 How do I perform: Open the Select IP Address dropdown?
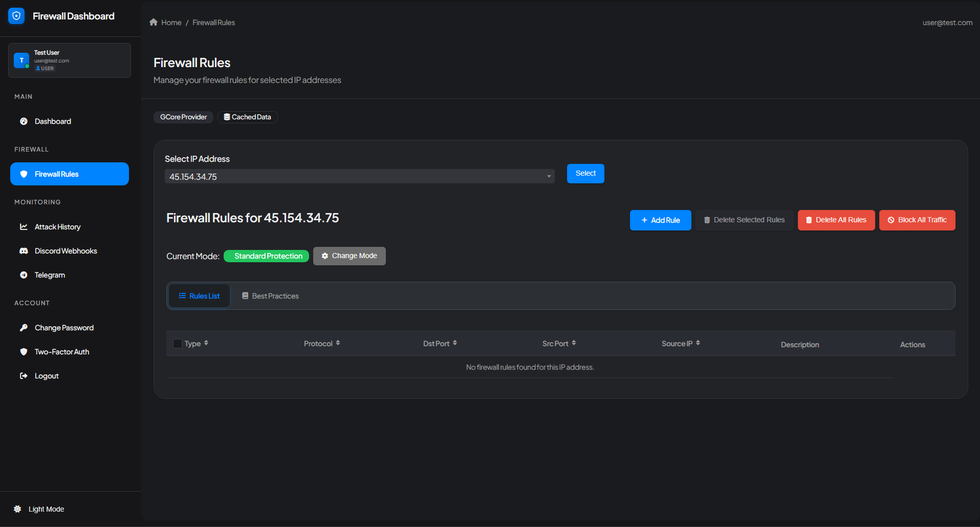(359, 176)
